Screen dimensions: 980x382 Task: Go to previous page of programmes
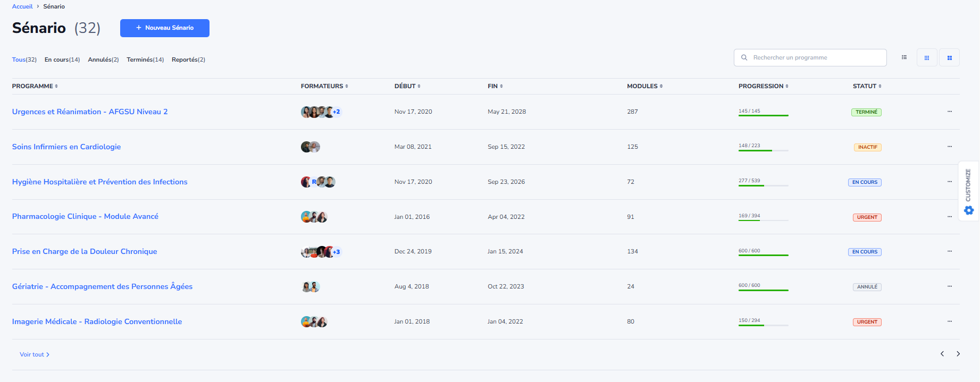942,354
